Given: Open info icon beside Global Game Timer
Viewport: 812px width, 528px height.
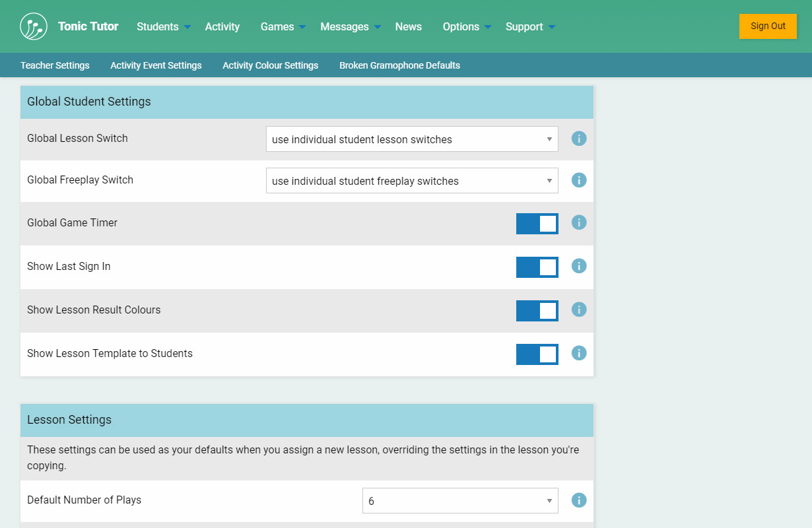Looking at the screenshot, I should [579, 222].
